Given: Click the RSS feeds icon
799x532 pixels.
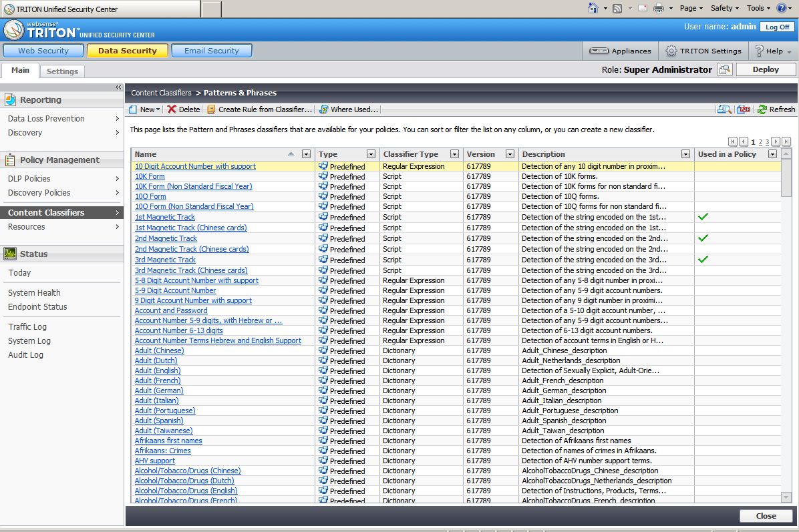Looking at the screenshot, I should (x=617, y=8).
